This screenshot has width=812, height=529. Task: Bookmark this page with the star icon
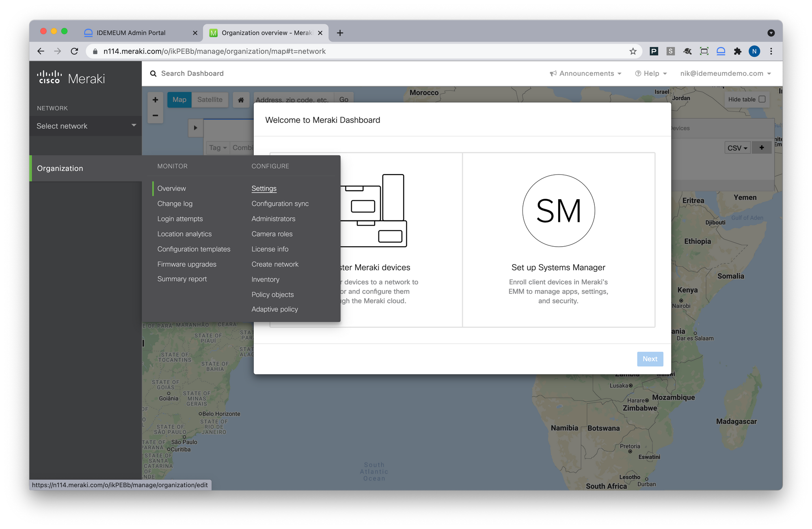(633, 51)
